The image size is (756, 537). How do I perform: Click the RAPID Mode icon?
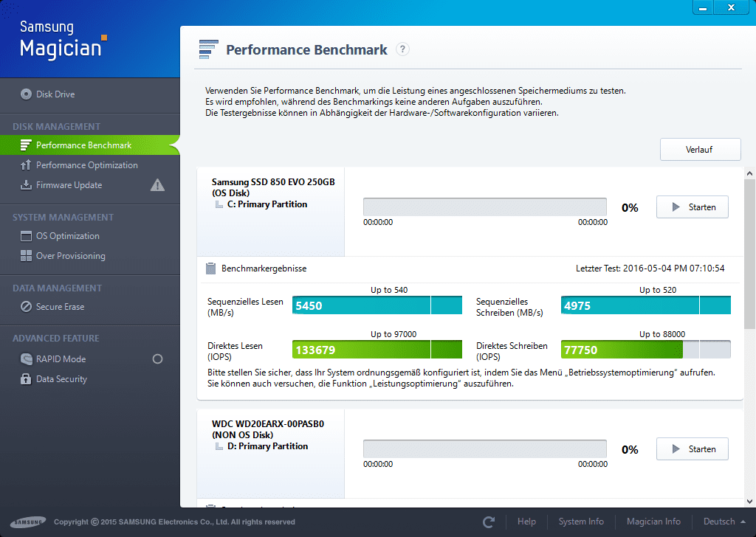[26, 358]
